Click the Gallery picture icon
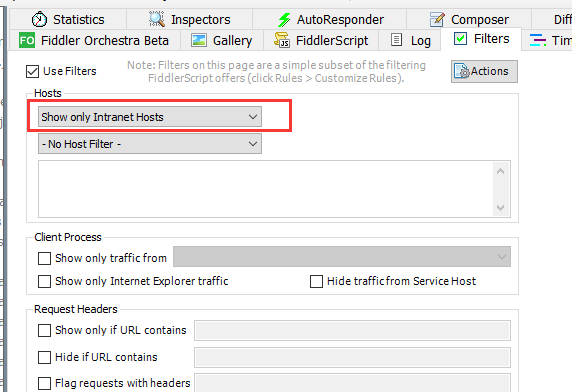The width and height of the screenshot is (572, 392). point(199,40)
